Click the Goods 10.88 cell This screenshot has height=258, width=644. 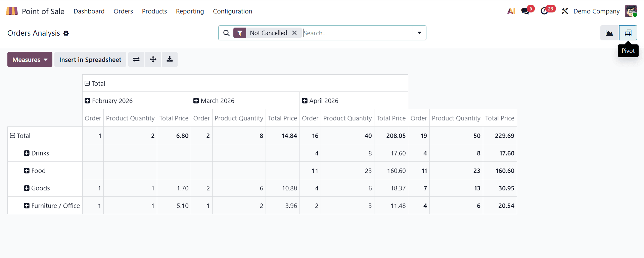coord(282,188)
